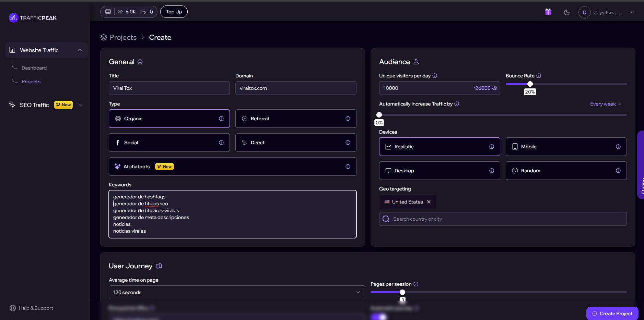Open the gift box rewards icon
The image size is (644, 320).
[x=548, y=12]
